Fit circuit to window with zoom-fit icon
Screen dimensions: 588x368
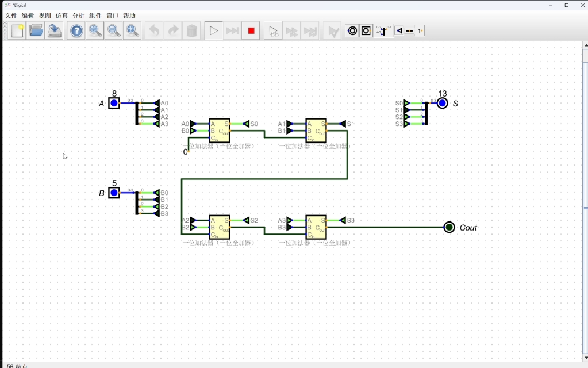tap(132, 30)
